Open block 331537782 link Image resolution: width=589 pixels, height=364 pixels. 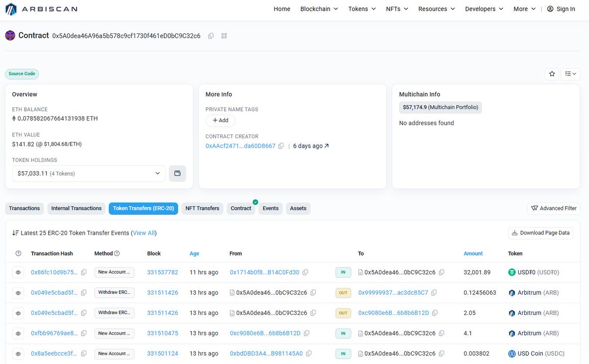coord(162,272)
